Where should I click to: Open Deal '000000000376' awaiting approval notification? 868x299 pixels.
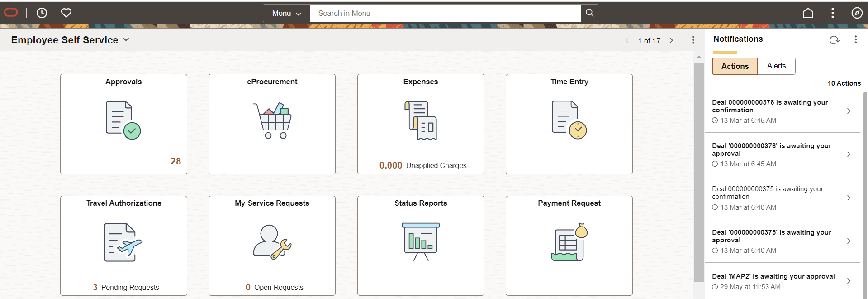pos(783,154)
